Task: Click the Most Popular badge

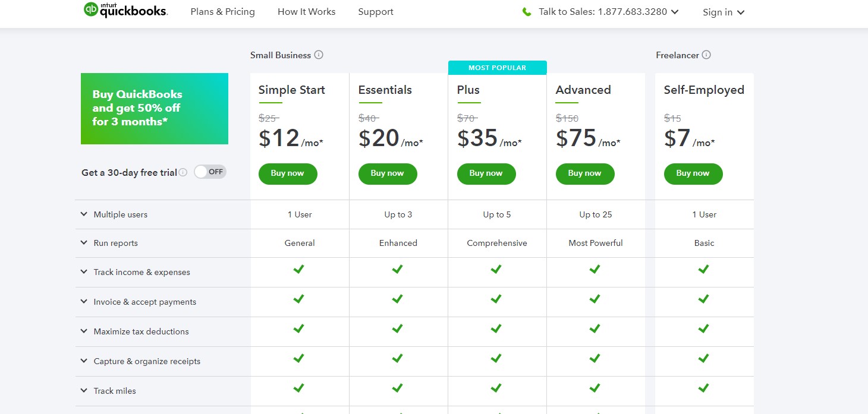Action: (x=497, y=68)
